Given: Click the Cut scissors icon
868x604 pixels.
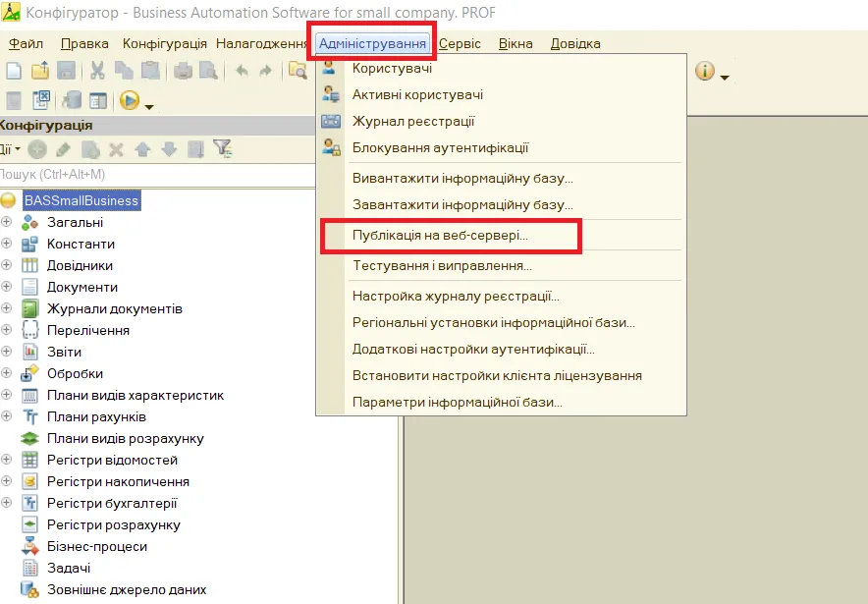Looking at the screenshot, I should click(97, 71).
